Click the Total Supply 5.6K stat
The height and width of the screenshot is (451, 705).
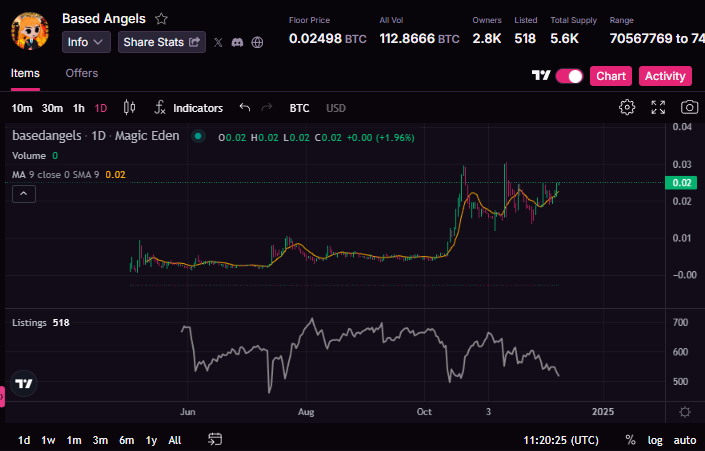573,31
